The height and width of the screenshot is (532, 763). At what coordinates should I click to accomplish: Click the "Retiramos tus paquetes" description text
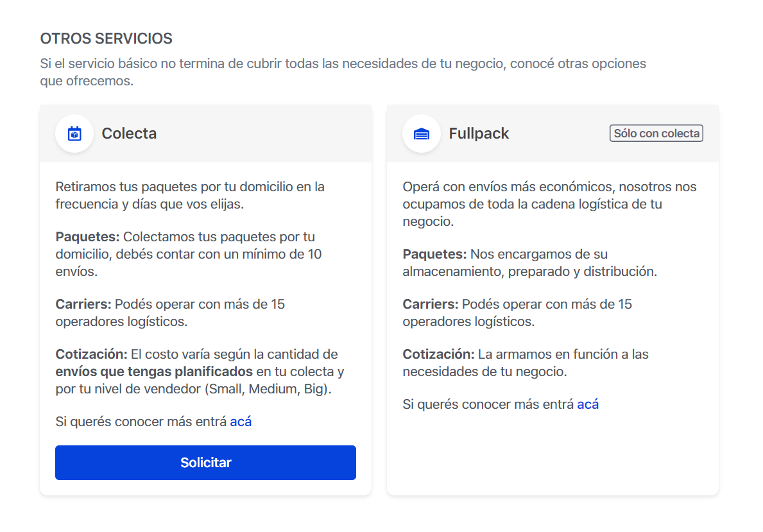[x=190, y=196]
